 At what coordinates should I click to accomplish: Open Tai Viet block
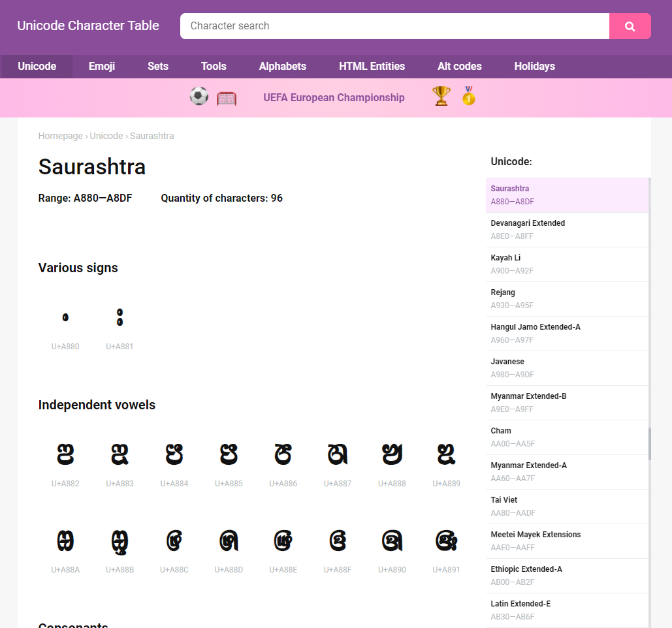coord(567,507)
